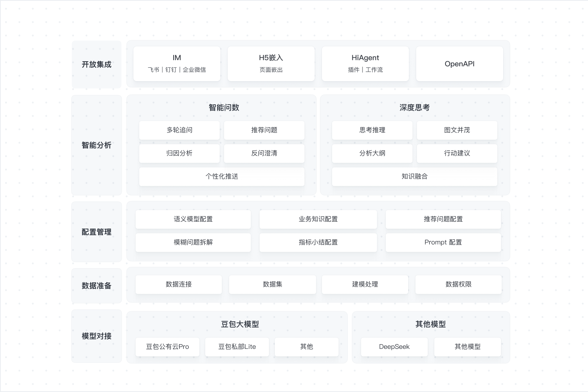Select the 多轮追问 box
Screen dimensions: 588x392
point(179,130)
